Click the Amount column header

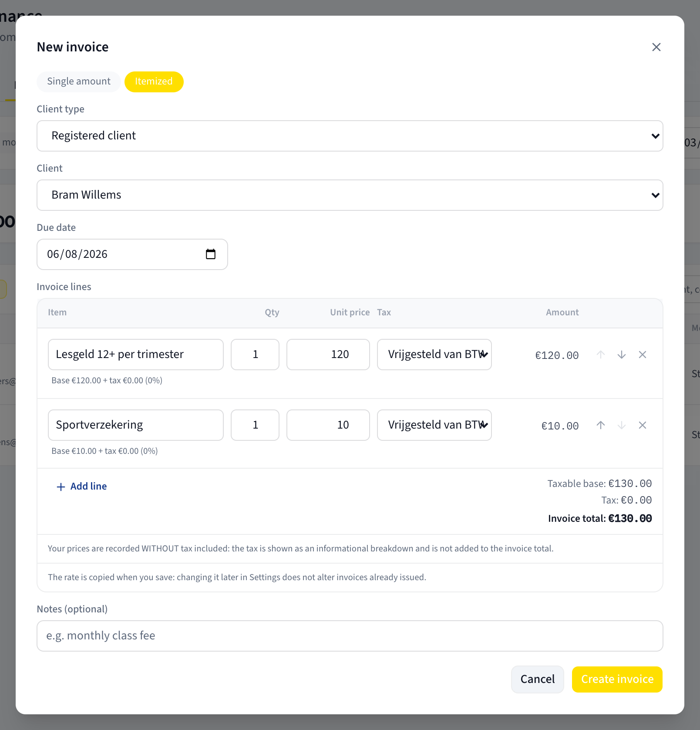562,312
